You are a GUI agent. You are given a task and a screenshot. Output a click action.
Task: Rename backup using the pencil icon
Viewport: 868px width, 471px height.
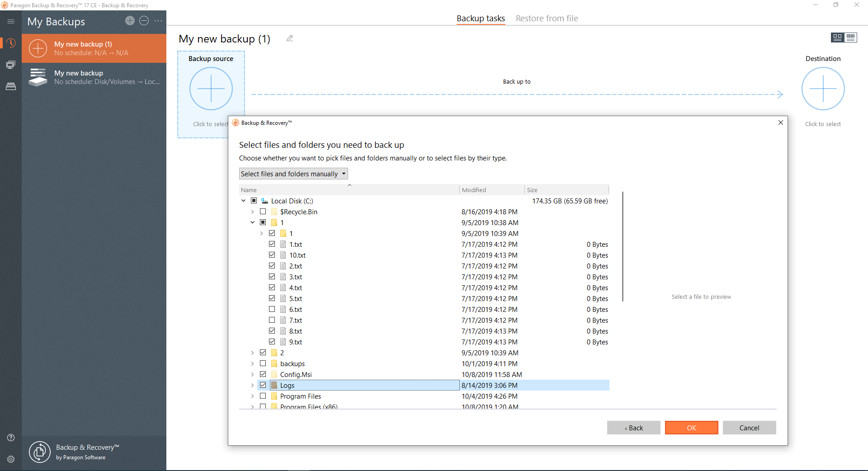pyautogui.click(x=290, y=38)
